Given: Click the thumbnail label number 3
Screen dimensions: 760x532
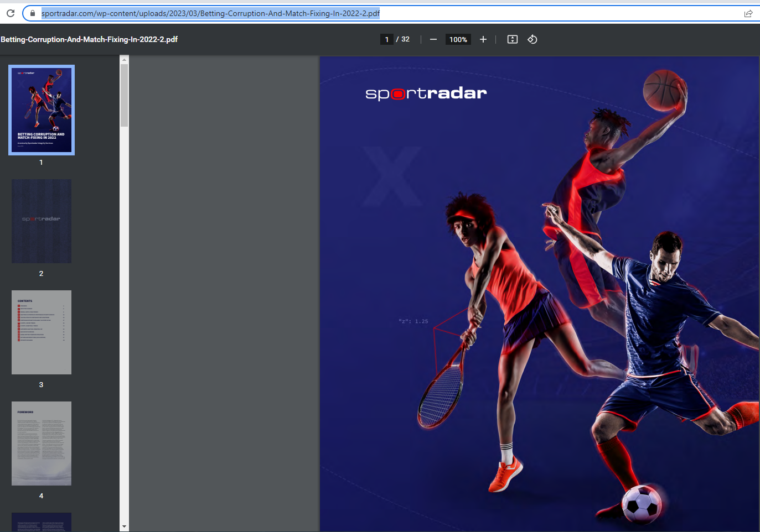Looking at the screenshot, I should click(41, 384).
